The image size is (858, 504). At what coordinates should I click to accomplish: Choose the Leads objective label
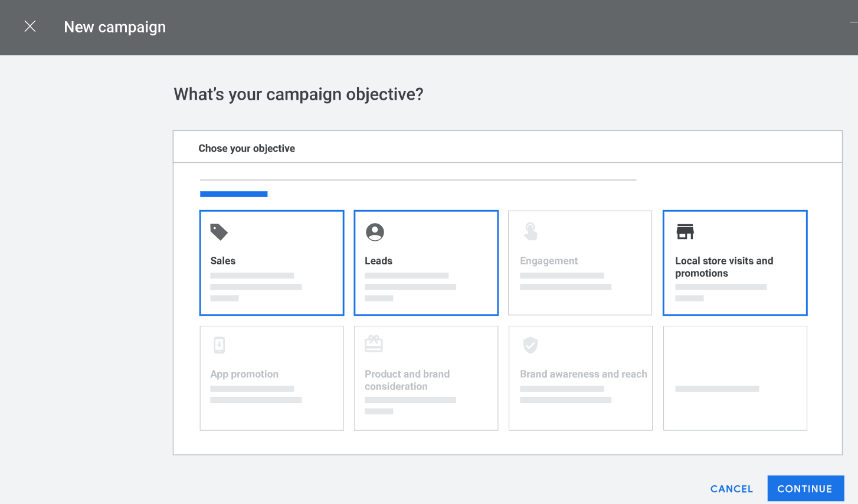coord(378,261)
